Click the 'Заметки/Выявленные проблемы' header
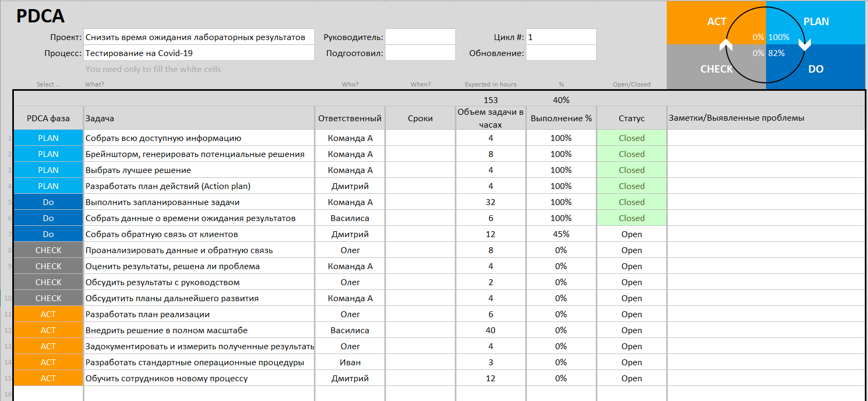 coord(766,118)
